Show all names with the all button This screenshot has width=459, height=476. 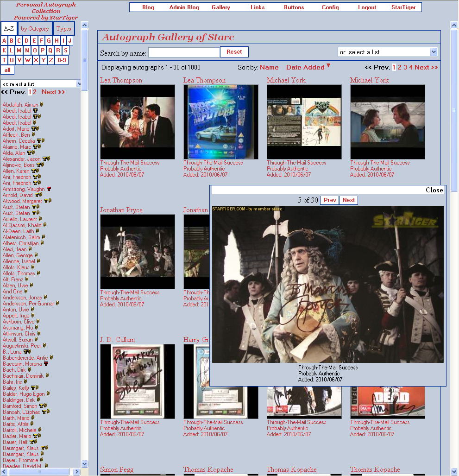point(7,70)
